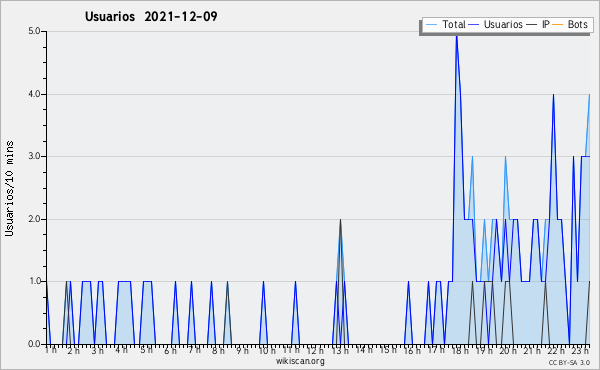Click the 4.0 y-axis value
The height and width of the screenshot is (370, 600).
pyautogui.click(x=34, y=94)
